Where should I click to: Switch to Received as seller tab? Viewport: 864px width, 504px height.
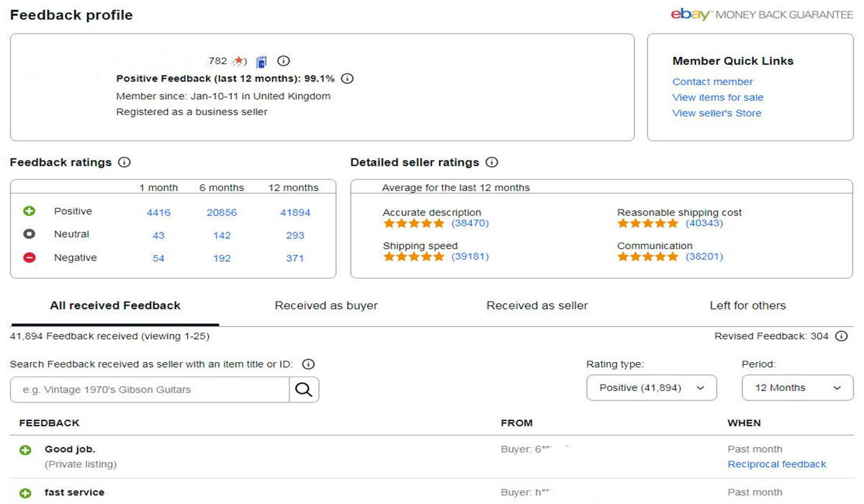tap(537, 306)
